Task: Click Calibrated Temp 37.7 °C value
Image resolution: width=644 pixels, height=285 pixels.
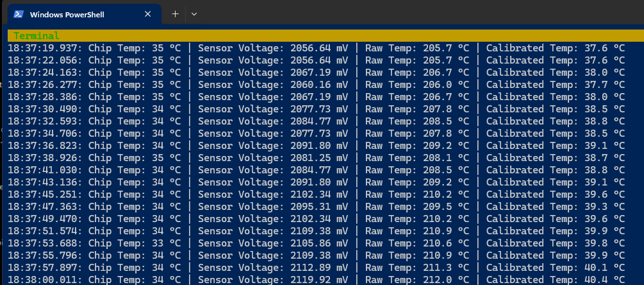Action: [604, 85]
